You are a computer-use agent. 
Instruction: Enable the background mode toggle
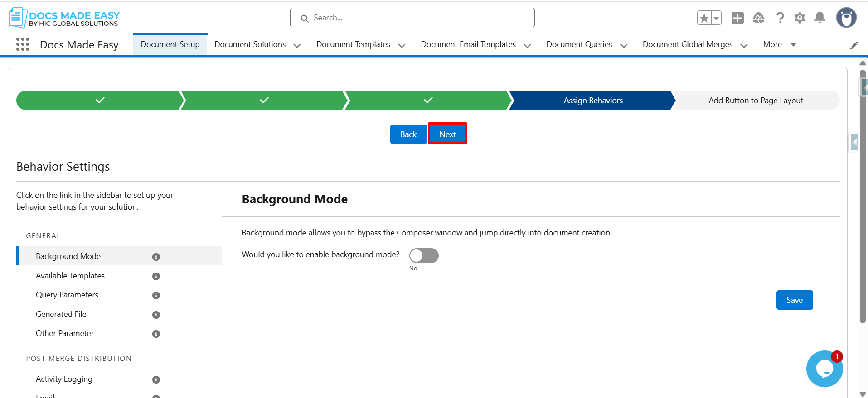[x=424, y=256]
